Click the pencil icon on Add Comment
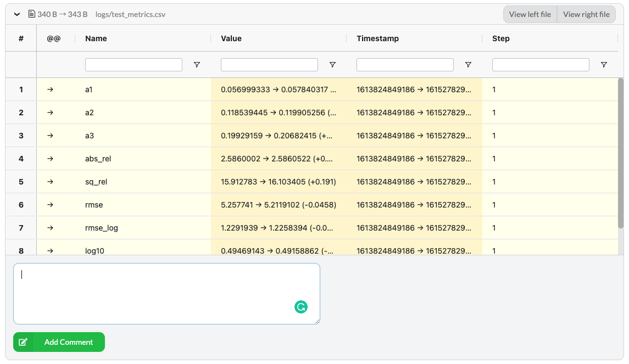 coord(24,341)
